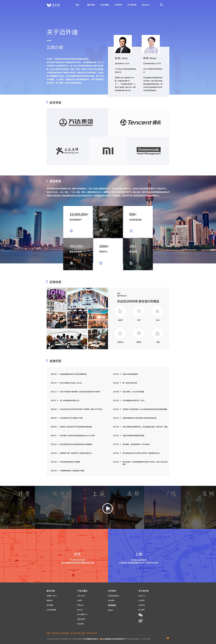The height and width of the screenshot is (644, 216).
Task: Click the orange logo icon at the footer's right end
Action: [x=168, y=638]
